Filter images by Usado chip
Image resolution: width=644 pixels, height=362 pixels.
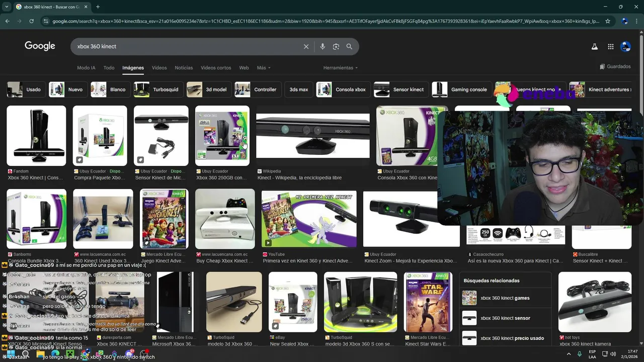point(26,89)
